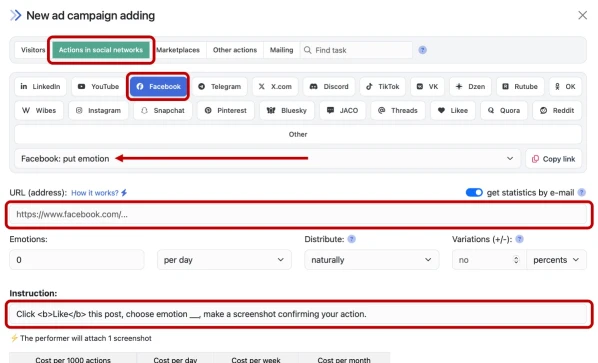Image resolution: width=598 pixels, height=363 pixels.
Task: Choose the Rutube network button
Action: pos(520,87)
